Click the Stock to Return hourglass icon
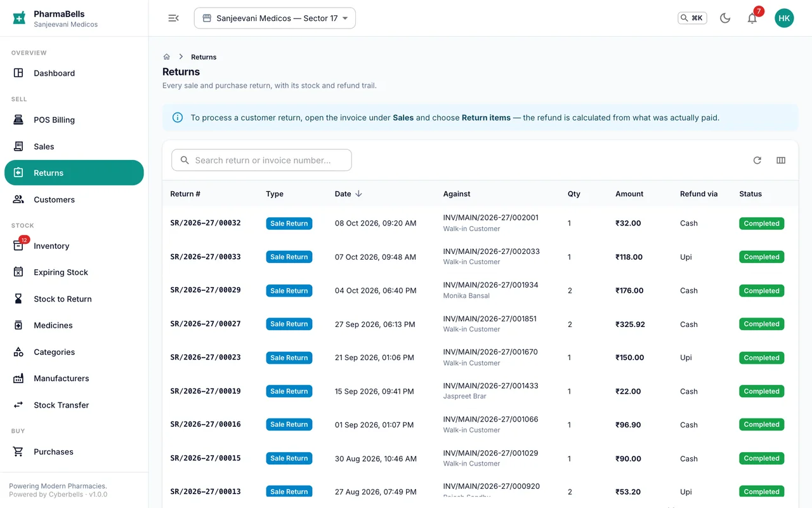Viewport: 812px width, 508px height. click(x=18, y=299)
